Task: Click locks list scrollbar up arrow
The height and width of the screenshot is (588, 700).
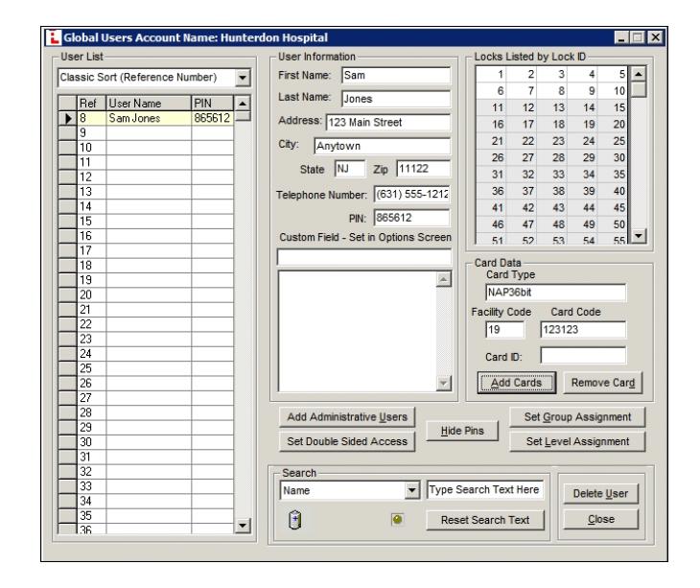Action: 639,74
